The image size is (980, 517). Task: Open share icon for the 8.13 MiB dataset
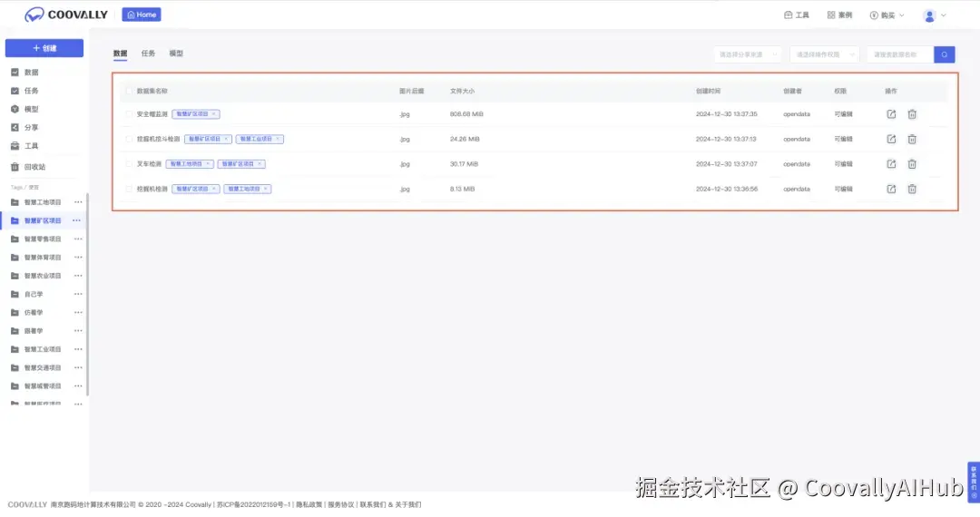[891, 190]
